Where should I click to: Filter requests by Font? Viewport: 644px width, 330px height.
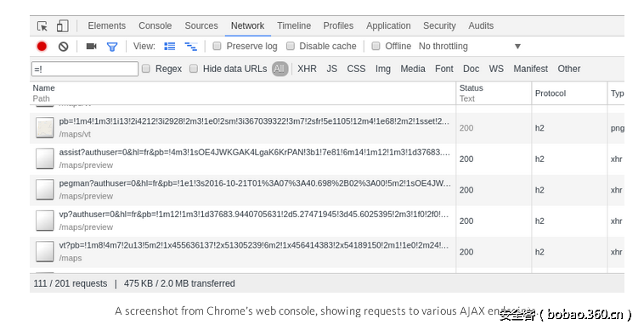[444, 69]
